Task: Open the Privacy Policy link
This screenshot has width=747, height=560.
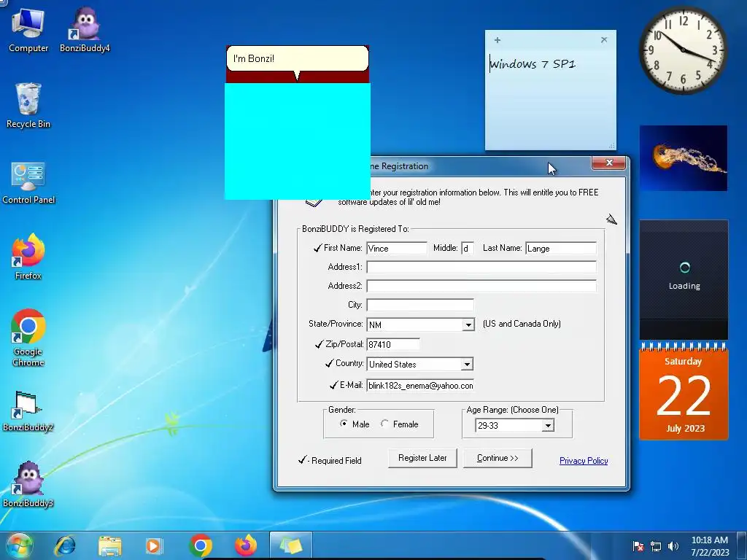Action: click(584, 461)
